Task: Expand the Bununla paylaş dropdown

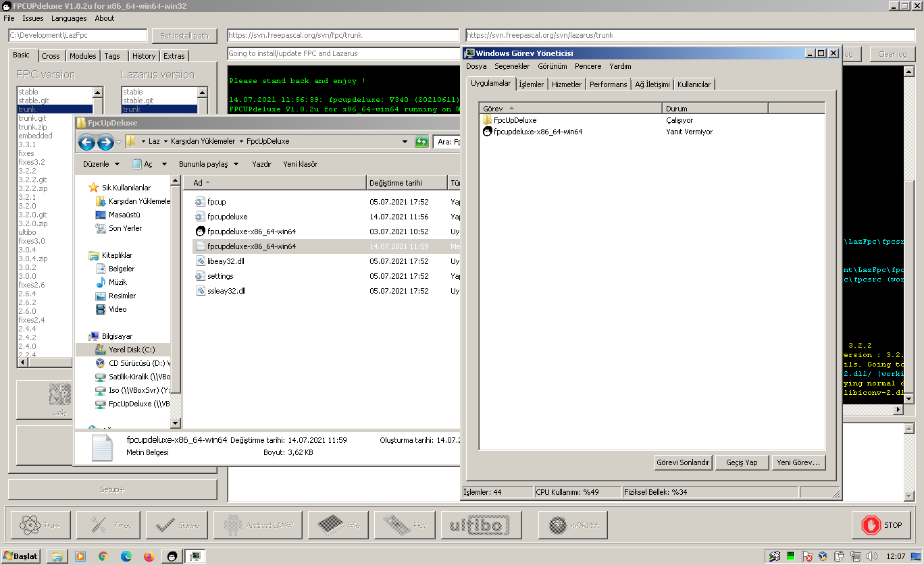Action: click(x=207, y=163)
